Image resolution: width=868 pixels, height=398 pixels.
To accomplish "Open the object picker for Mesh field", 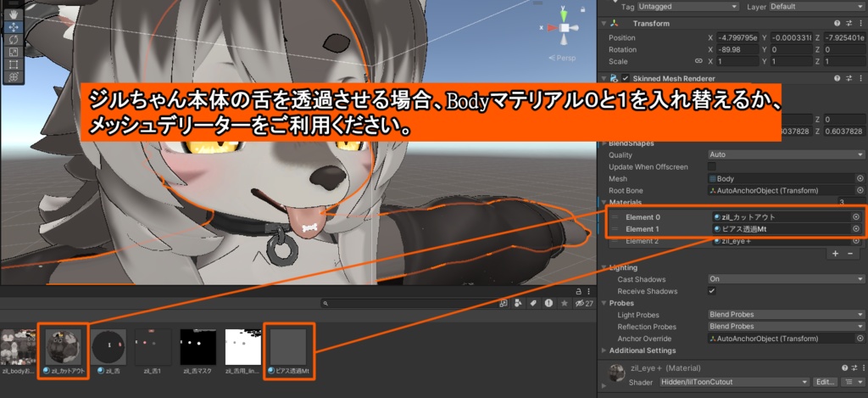I will pyautogui.click(x=860, y=178).
